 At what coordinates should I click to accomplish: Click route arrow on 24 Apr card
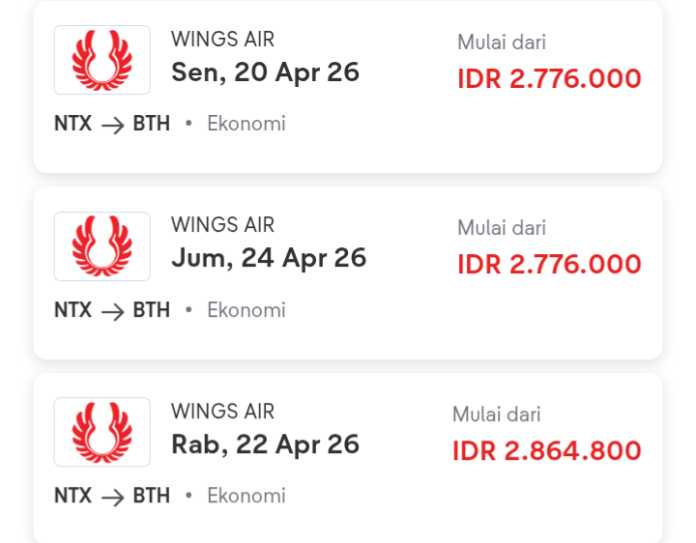(112, 311)
